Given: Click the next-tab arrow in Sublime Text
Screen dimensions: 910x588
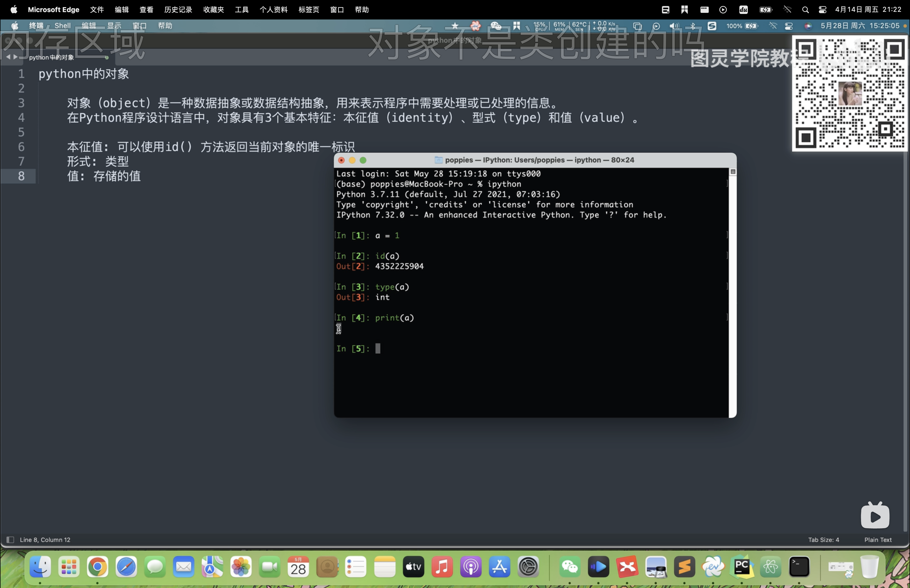Looking at the screenshot, I should click(x=15, y=57).
